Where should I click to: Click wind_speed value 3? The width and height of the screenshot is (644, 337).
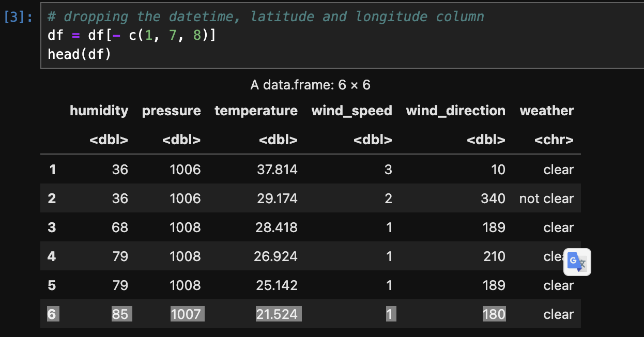click(388, 170)
